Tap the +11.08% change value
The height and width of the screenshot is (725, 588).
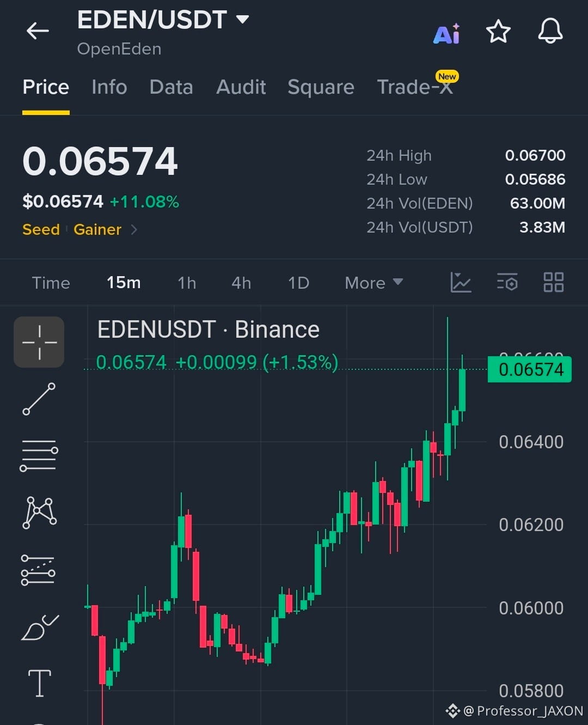[144, 202]
